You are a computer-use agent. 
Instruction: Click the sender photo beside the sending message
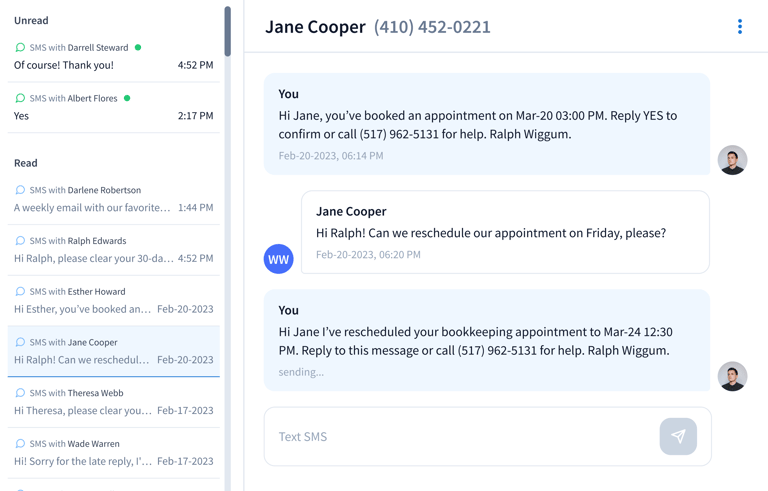pyautogui.click(x=732, y=376)
